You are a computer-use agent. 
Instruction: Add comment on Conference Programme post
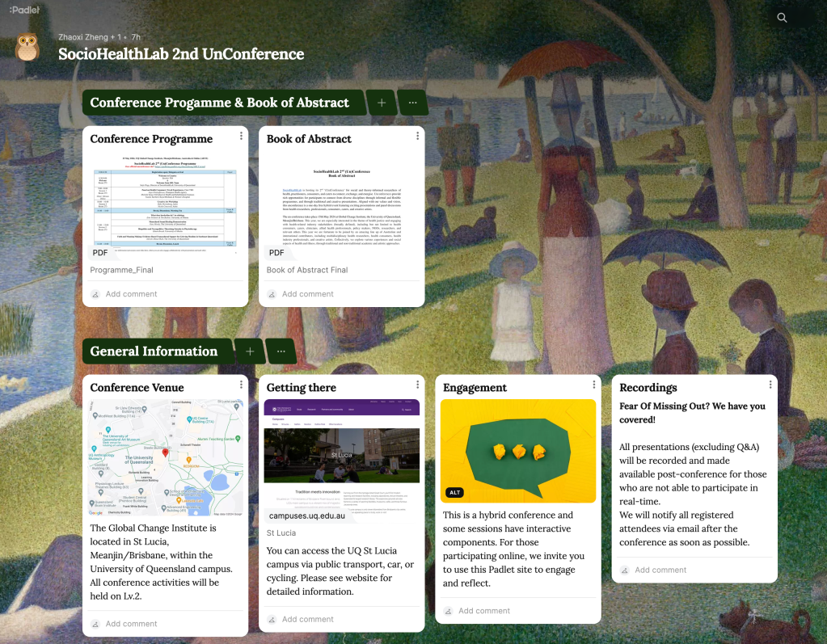click(131, 294)
